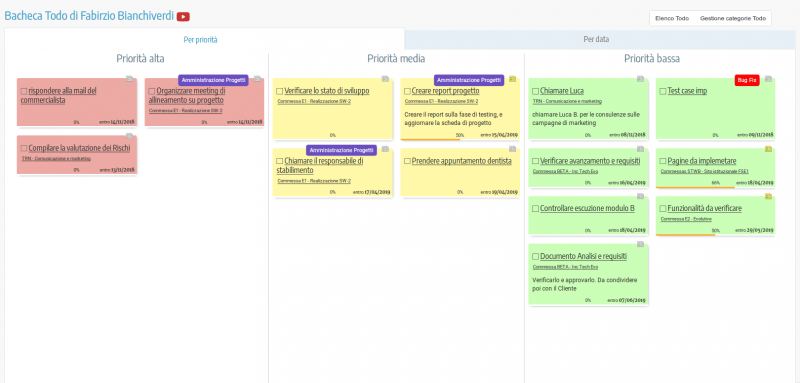Viewport: 800px width, 383px height.
Task: Tick 'Controllare escuzione modulo B' checkbox
Action: click(x=535, y=209)
